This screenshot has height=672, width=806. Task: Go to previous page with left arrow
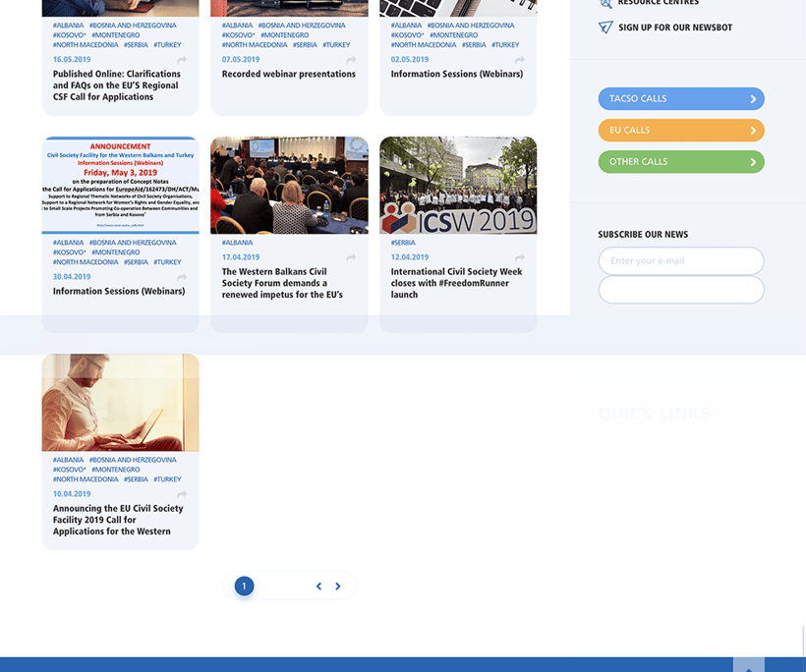(x=318, y=587)
